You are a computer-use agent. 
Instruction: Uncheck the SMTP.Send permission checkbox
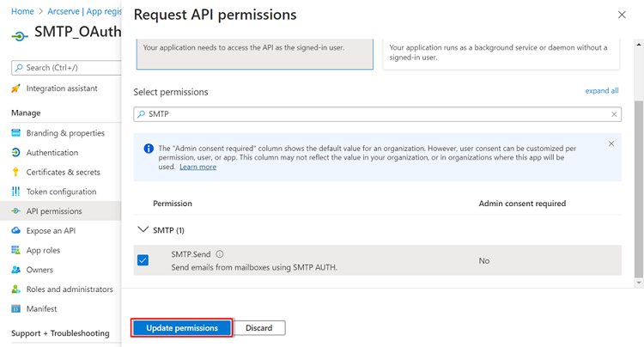point(143,260)
